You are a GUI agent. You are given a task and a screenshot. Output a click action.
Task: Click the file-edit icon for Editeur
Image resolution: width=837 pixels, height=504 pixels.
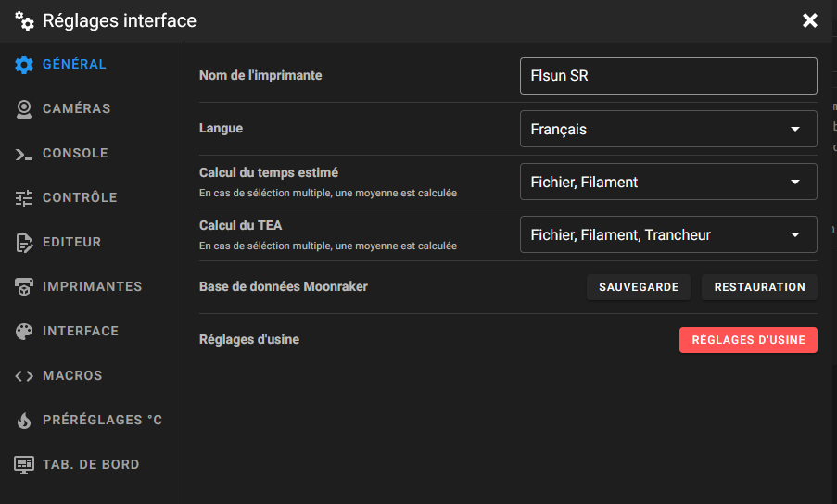click(x=24, y=243)
